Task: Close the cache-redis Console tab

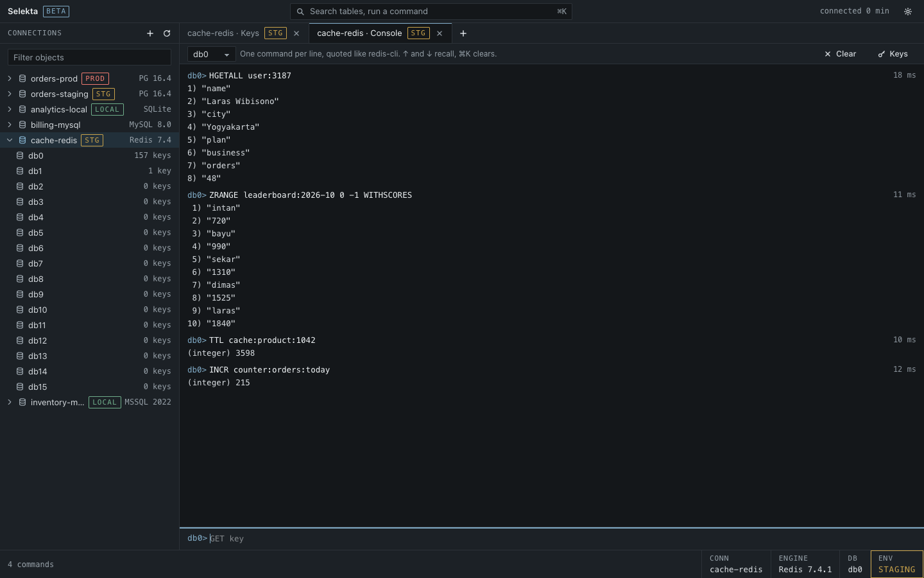Action: (x=440, y=33)
